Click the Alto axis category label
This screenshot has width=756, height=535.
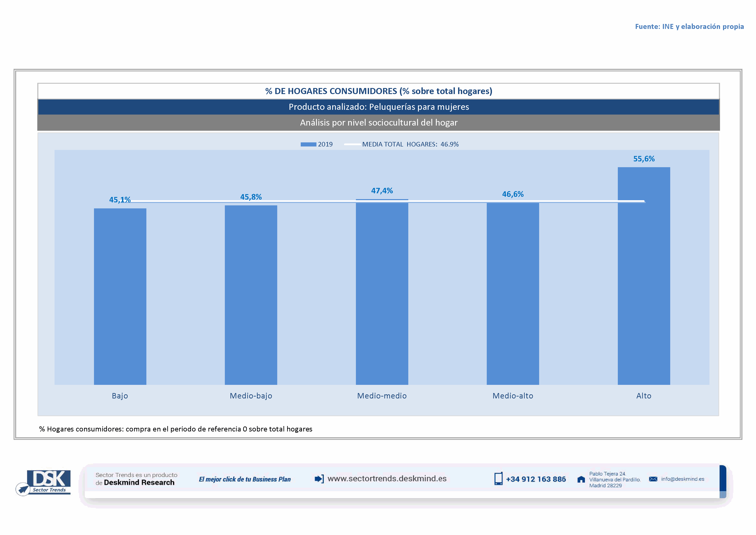[644, 396]
